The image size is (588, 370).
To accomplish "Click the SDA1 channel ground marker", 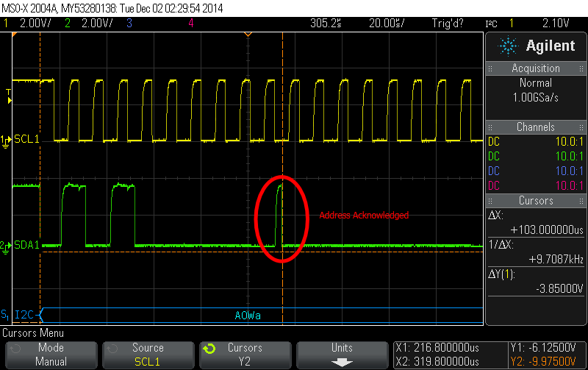I will pyautogui.click(x=6, y=247).
